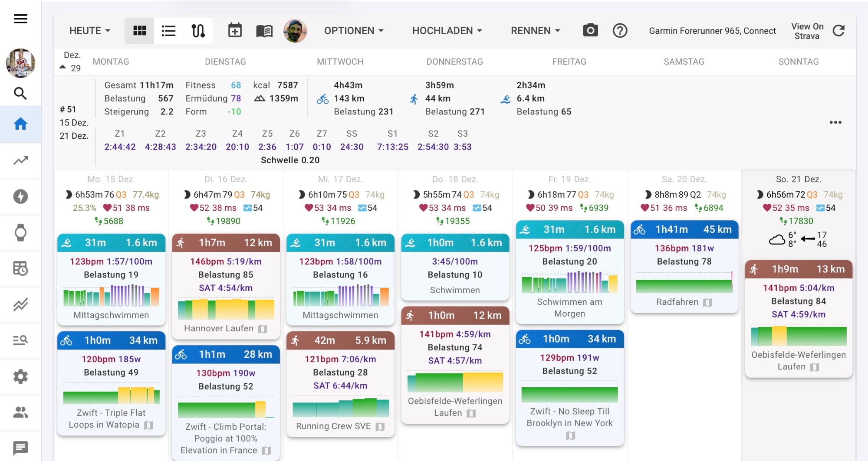Open the help question mark

coord(620,30)
